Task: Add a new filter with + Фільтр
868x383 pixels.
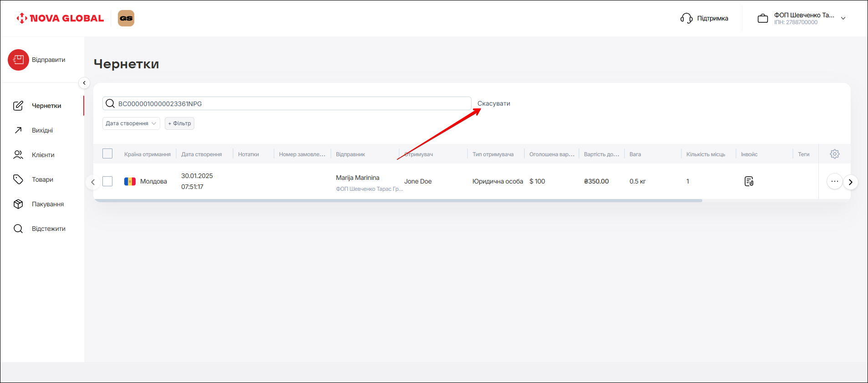Action: (179, 123)
